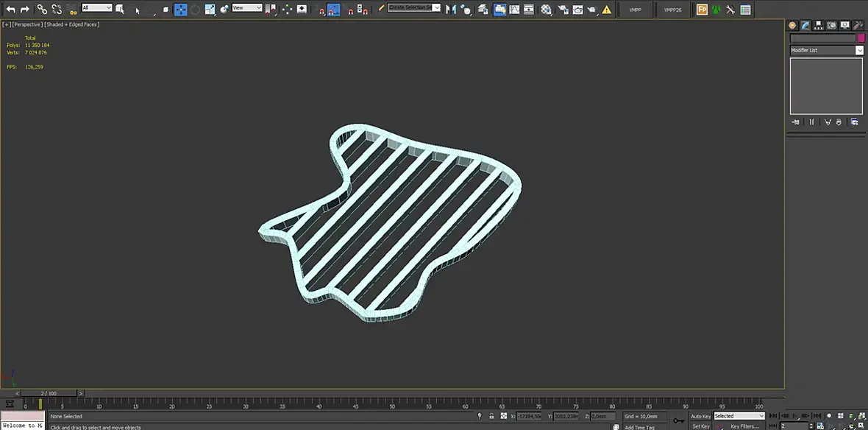Viewport: 868px width, 430px height.
Task: Open the Mirror tool
Action: pyautogui.click(x=451, y=10)
